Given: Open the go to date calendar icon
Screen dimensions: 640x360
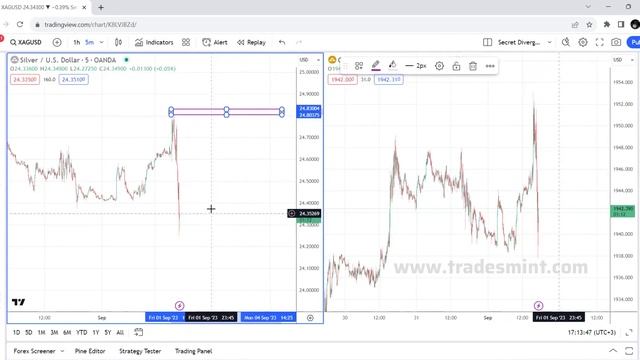Looking at the screenshot, I should click(x=138, y=333).
